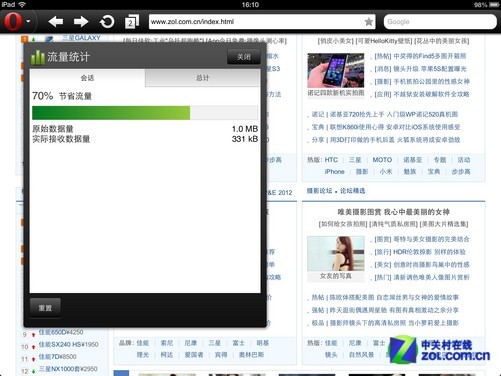Open the 佳能SX240 HS¥1950 ranking item

pyautogui.click(x=69, y=344)
